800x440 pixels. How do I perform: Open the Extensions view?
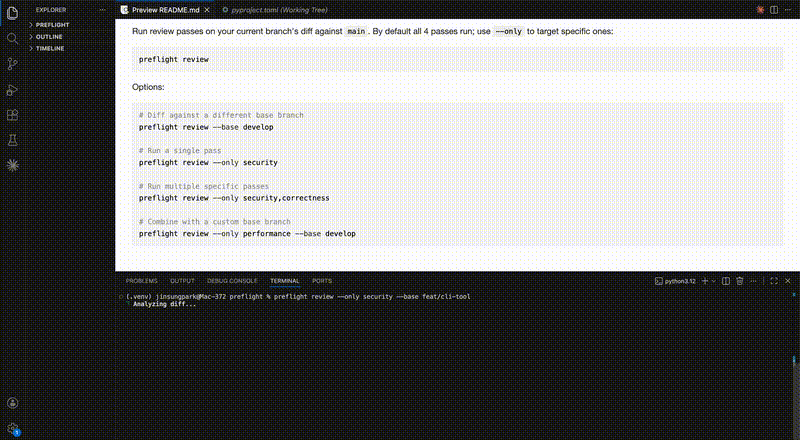point(12,115)
